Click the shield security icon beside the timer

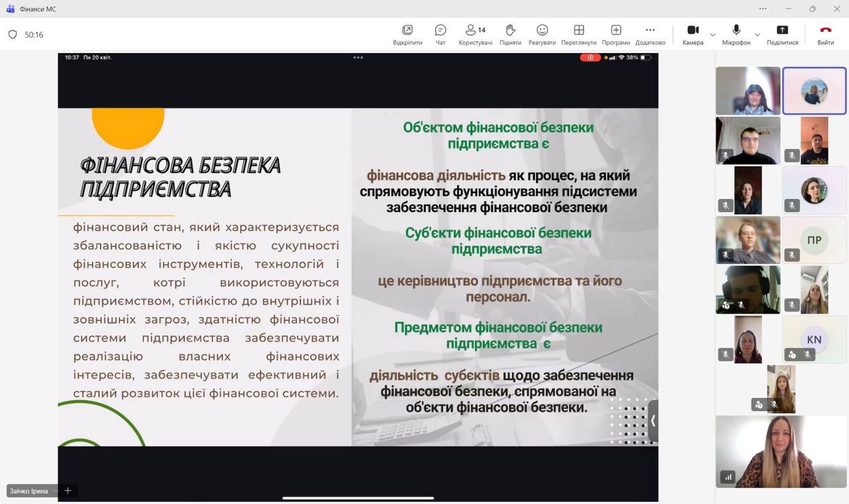pos(13,34)
